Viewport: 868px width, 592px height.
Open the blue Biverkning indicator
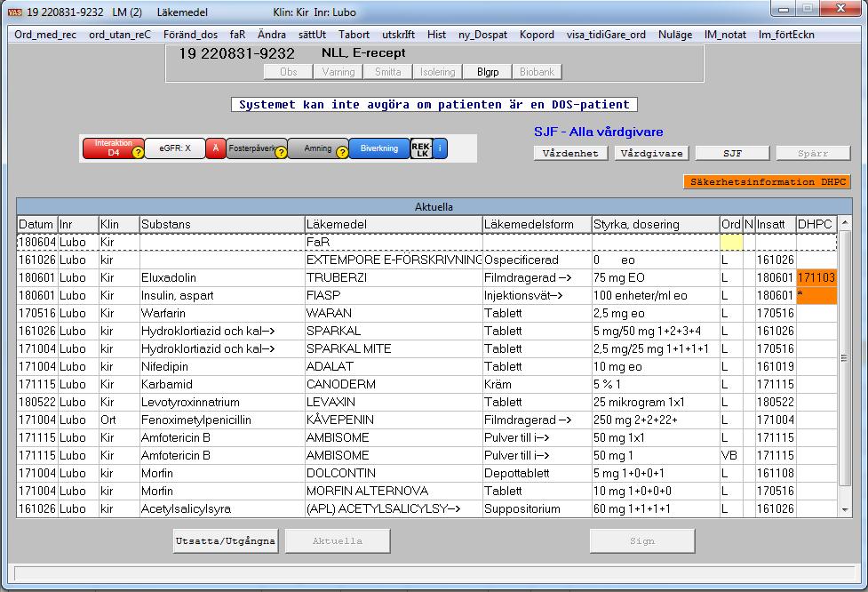[x=379, y=148]
